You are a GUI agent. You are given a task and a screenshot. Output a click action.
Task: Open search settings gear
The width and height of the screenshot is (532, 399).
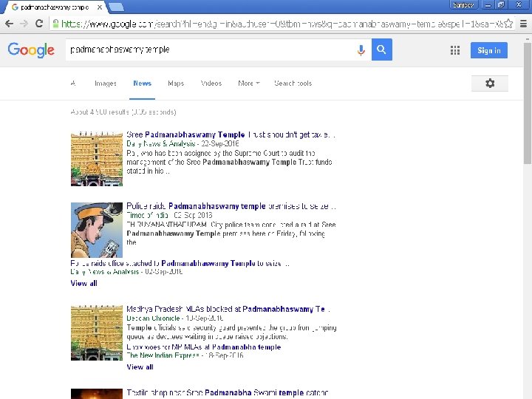pyautogui.click(x=490, y=83)
